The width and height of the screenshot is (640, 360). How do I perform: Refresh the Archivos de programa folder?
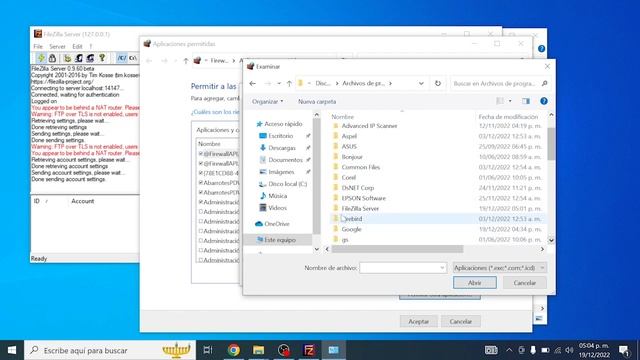(x=438, y=83)
